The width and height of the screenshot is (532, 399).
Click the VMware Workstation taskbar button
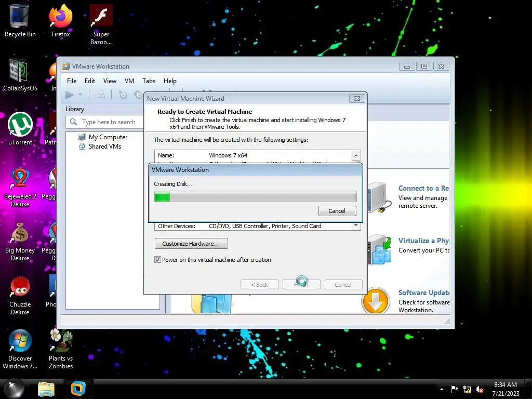click(x=78, y=389)
